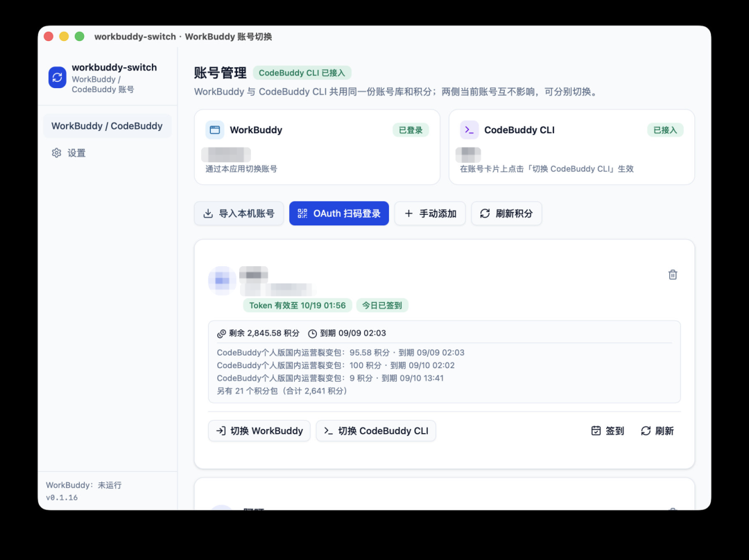Click 通过本应用切换账号 hint text
Image resolution: width=749 pixels, height=560 pixels.
click(x=241, y=169)
